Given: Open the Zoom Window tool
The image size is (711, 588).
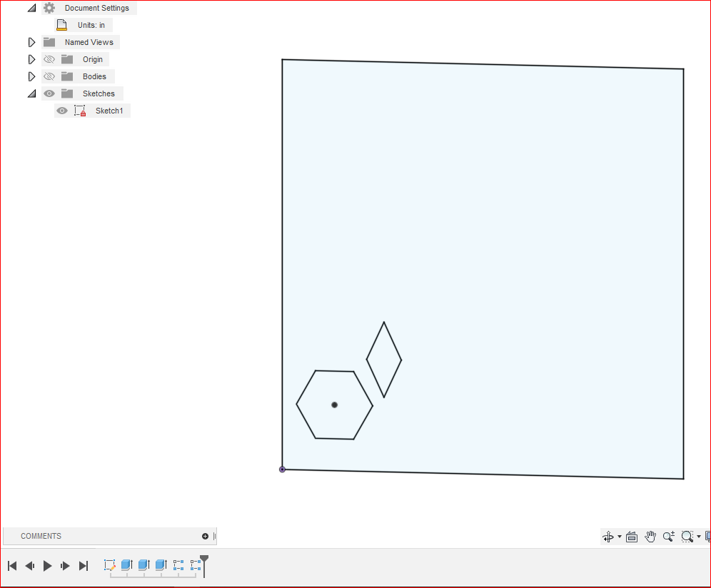Looking at the screenshot, I should click(x=687, y=536).
